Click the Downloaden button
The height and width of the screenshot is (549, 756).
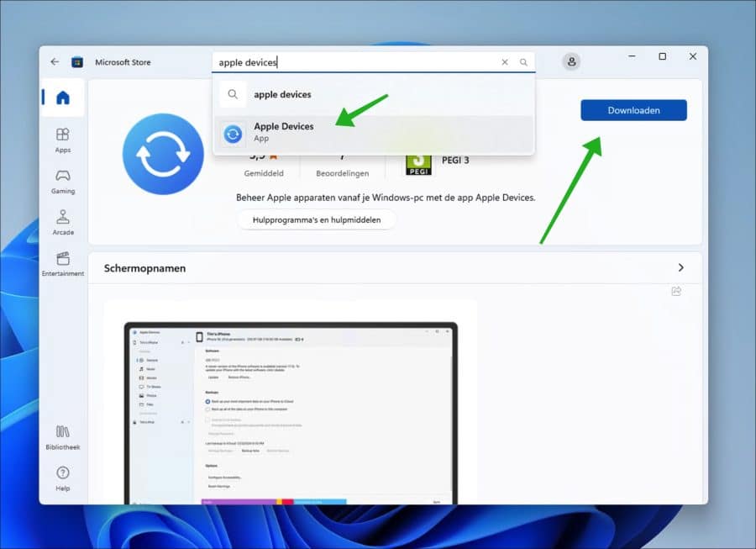coord(633,110)
